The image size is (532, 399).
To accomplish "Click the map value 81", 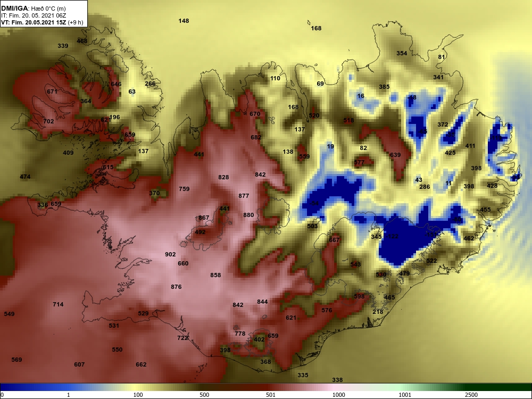I will [442, 57].
